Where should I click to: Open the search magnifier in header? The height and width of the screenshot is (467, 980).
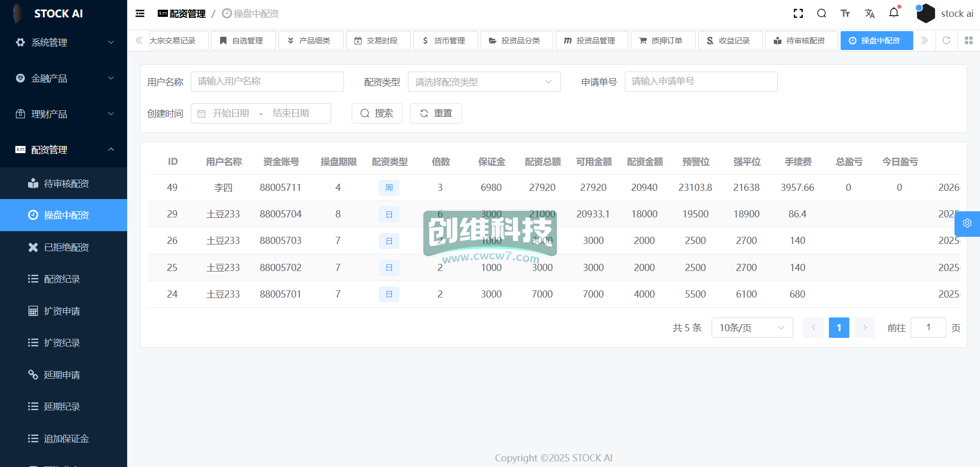(x=821, y=14)
